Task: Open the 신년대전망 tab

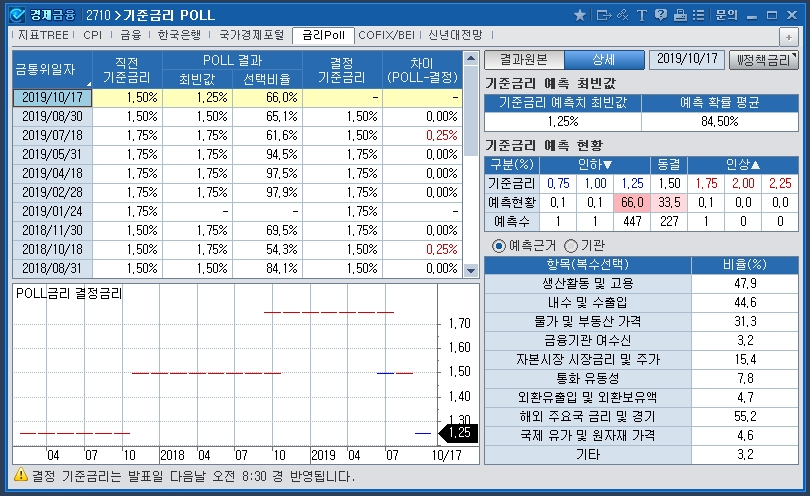Action: [455, 35]
